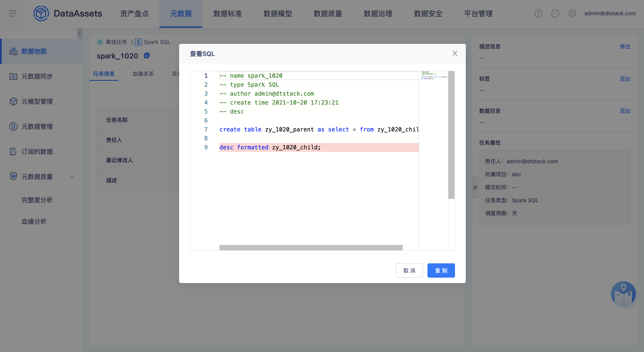The width and height of the screenshot is (644, 352).
Task: Open the settings gear icon
Action: tap(572, 13)
